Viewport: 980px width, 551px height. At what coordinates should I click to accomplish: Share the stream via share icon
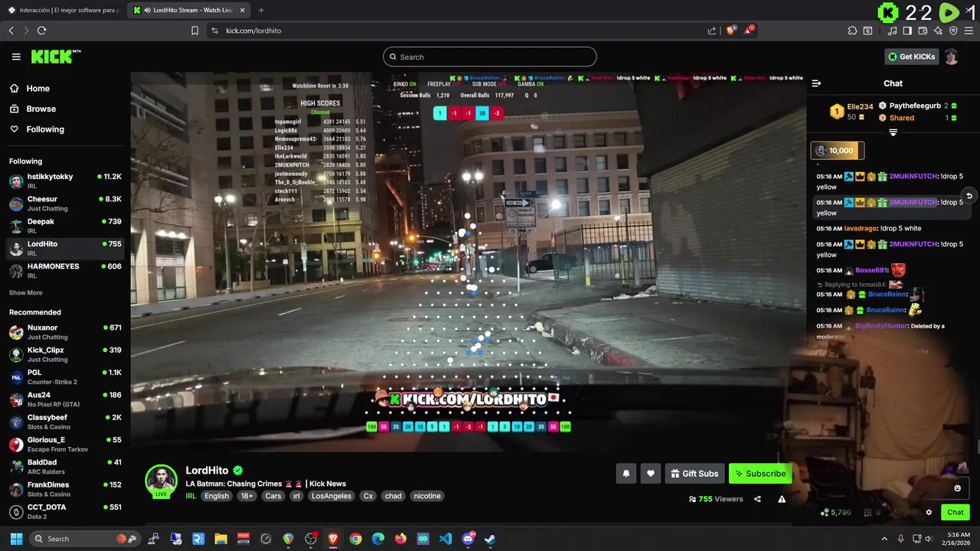point(757,499)
